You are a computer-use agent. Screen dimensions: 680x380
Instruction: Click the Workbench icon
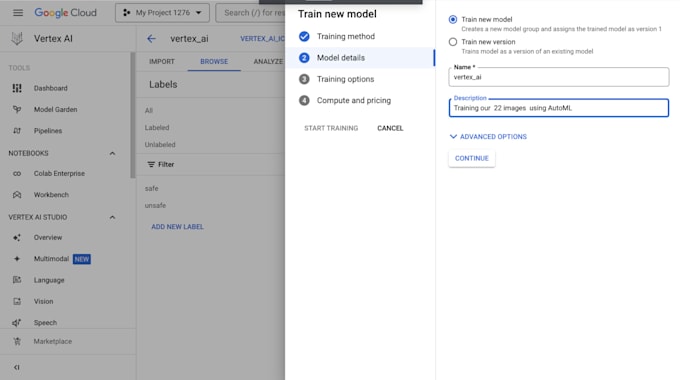pyautogui.click(x=17, y=195)
